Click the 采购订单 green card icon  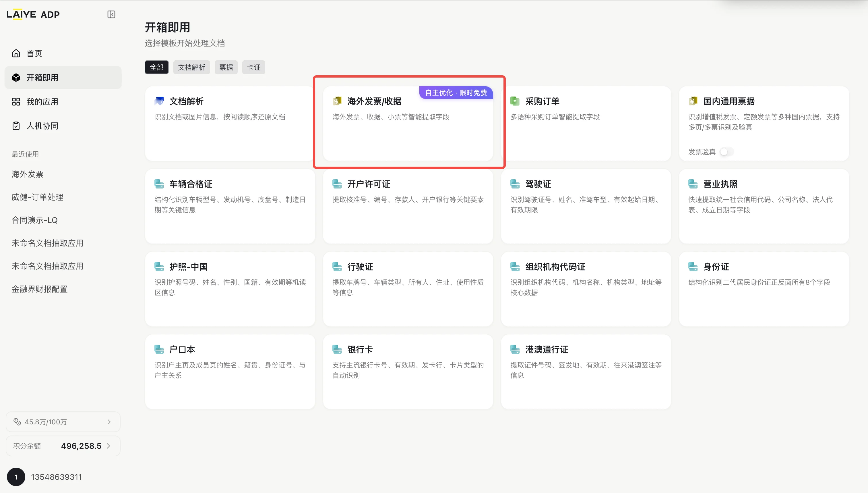(x=515, y=101)
